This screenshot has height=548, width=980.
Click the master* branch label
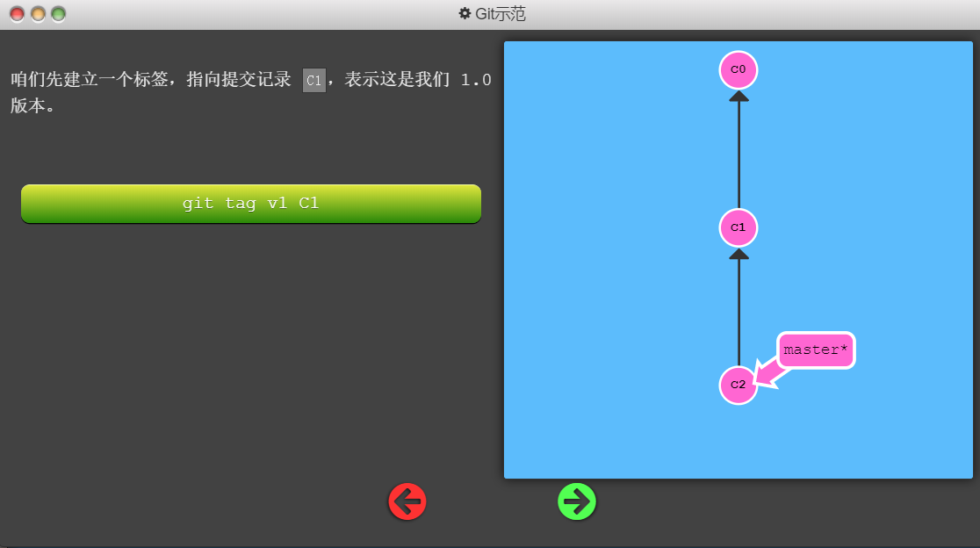click(x=816, y=350)
